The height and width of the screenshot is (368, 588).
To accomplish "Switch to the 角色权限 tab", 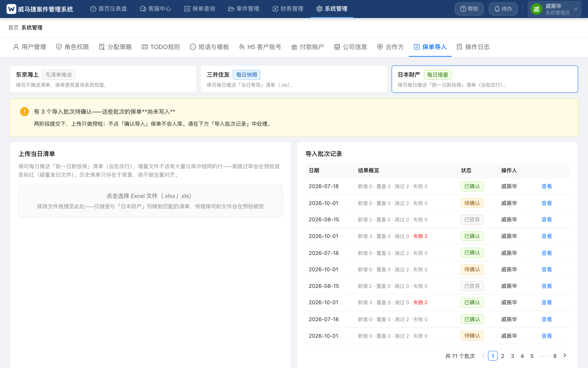I will pos(72,47).
